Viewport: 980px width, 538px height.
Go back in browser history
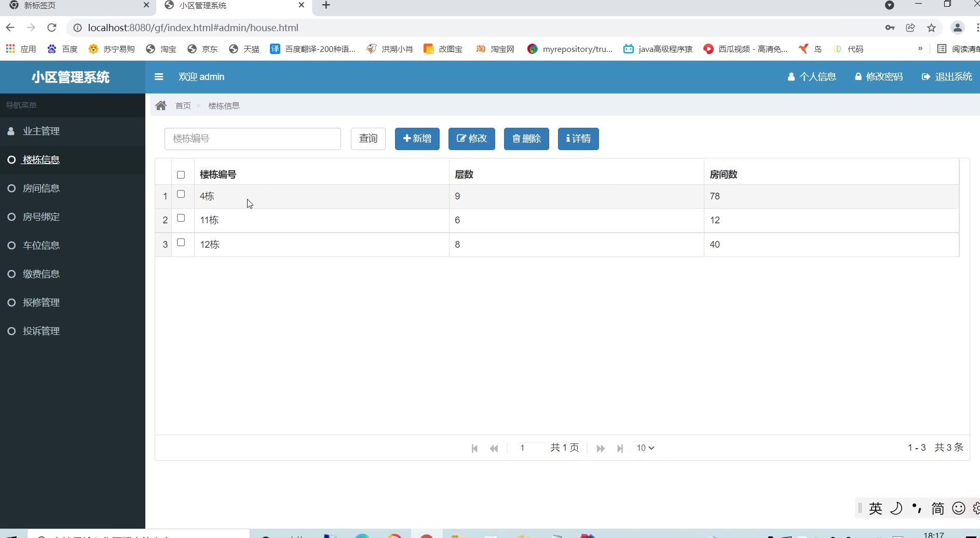coord(10,28)
